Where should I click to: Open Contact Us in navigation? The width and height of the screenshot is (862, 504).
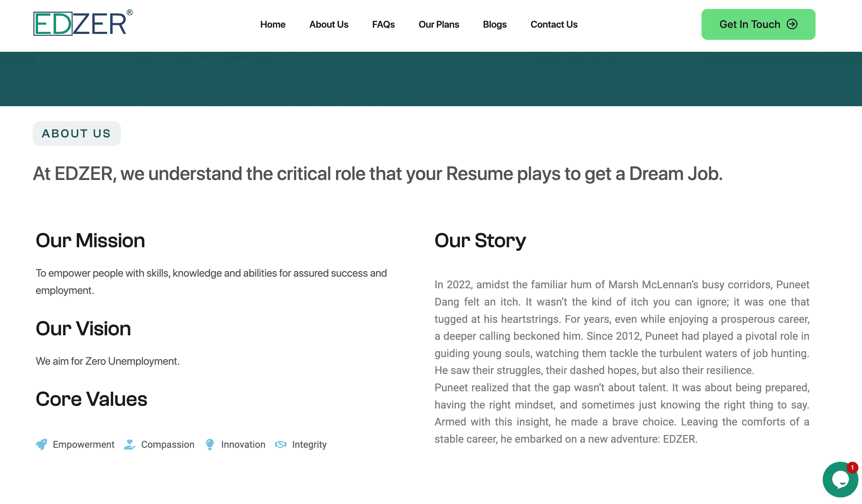[553, 24]
